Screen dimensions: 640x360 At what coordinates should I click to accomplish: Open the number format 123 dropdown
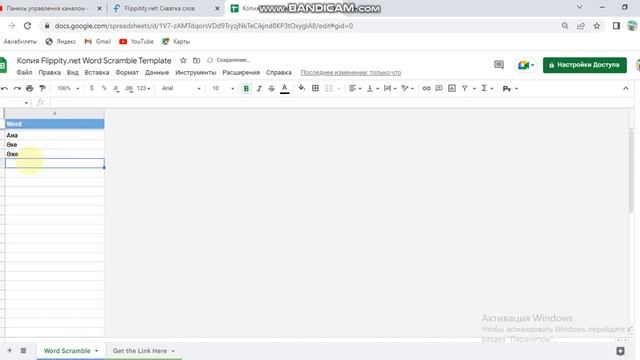tap(144, 89)
